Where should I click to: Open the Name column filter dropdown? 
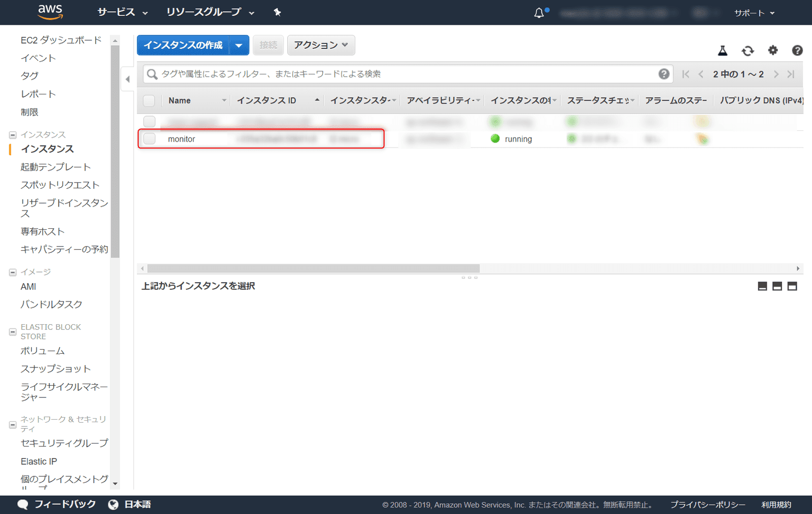click(x=225, y=100)
